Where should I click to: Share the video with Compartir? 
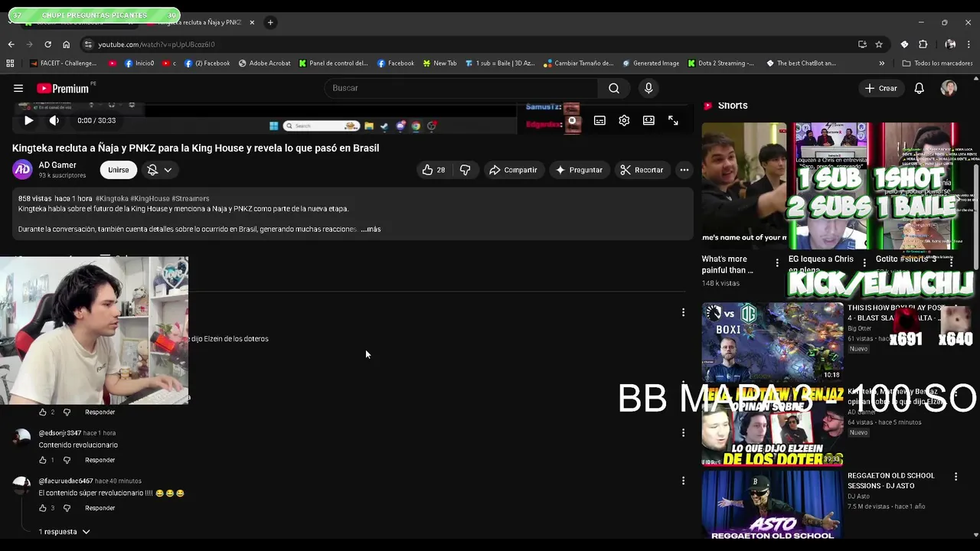513,170
